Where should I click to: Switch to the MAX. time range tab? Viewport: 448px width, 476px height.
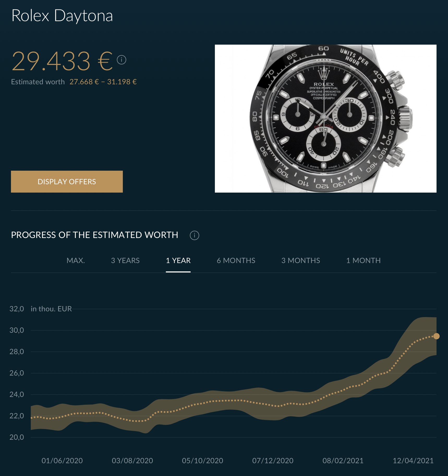click(x=76, y=260)
